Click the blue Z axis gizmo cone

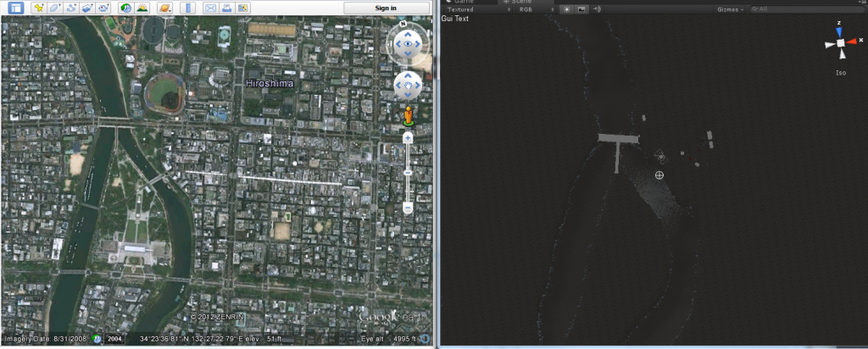click(840, 32)
